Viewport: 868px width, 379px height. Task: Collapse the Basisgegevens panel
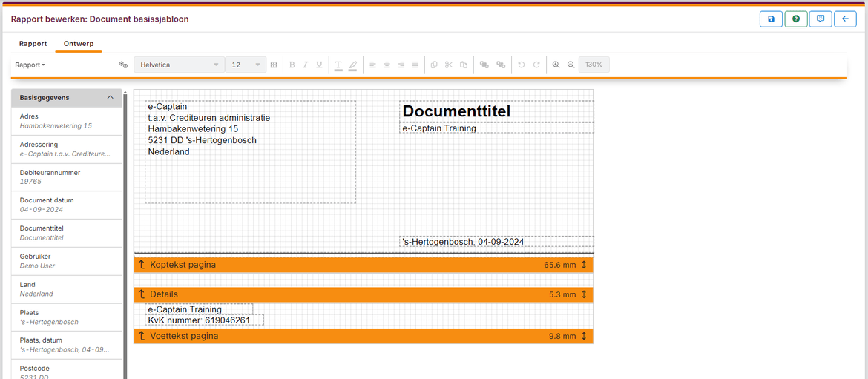pos(110,97)
